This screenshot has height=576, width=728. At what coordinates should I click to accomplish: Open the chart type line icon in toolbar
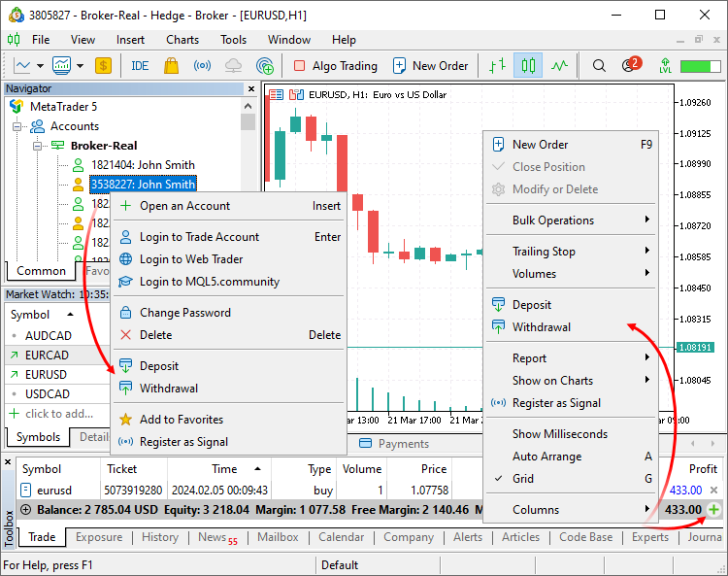[21, 65]
